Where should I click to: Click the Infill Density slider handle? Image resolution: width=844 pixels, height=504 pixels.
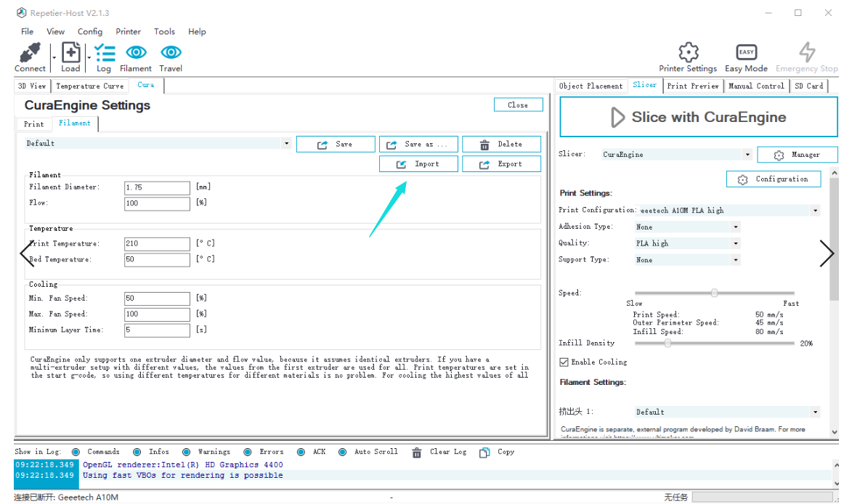pos(668,343)
